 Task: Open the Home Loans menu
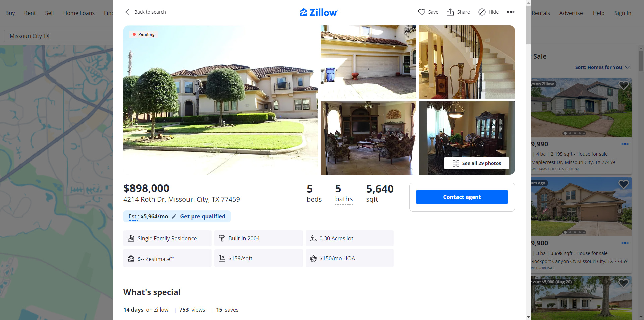pos(79,13)
